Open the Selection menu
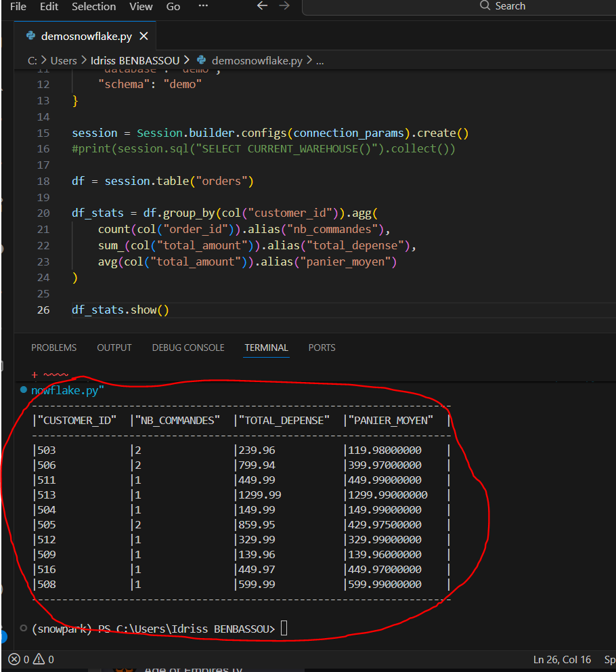The height and width of the screenshot is (672, 616). coord(93,6)
